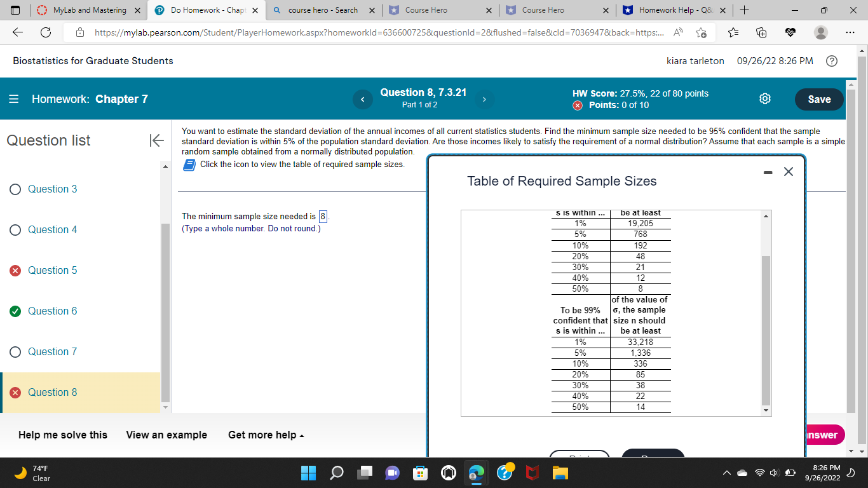This screenshot has height=488, width=868.
Task: Click the View an example link
Action: [166, 435]
